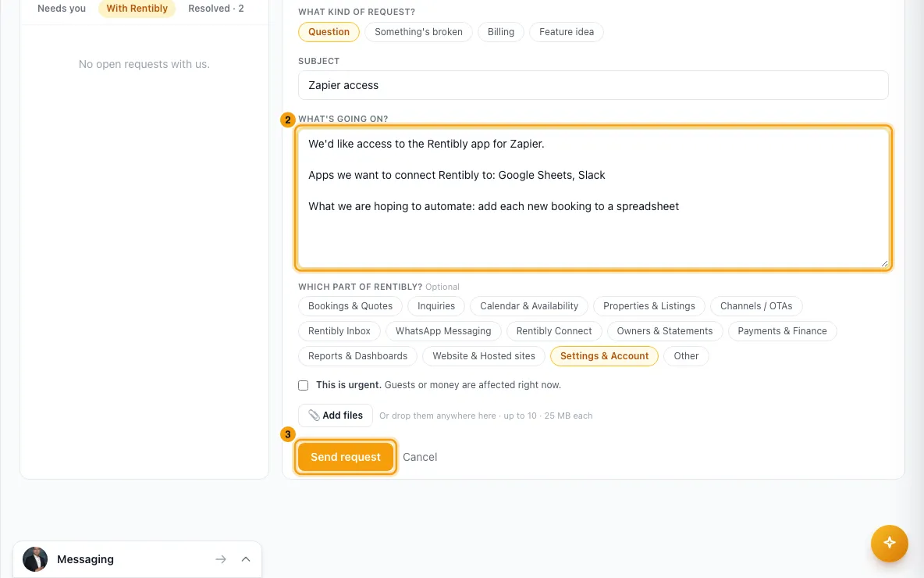Deselect Settings & Account chip
Image resolution: width=924 pixels, height=578 pixels.
tap(605, 356)
